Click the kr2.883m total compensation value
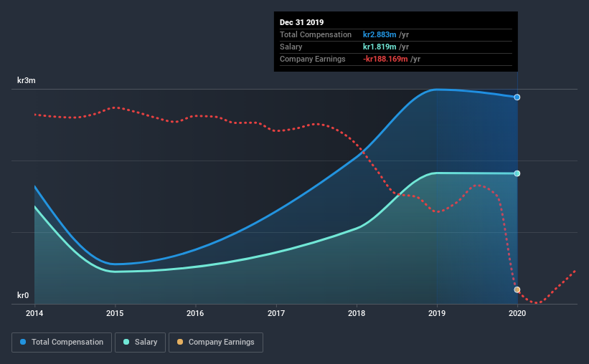 tap(380, 34)
